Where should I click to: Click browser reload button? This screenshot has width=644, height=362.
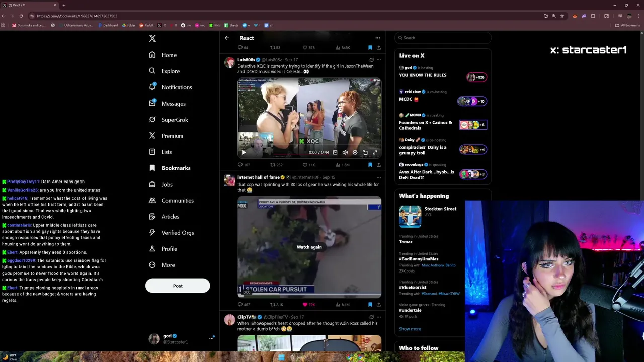[x=21, y=16]
